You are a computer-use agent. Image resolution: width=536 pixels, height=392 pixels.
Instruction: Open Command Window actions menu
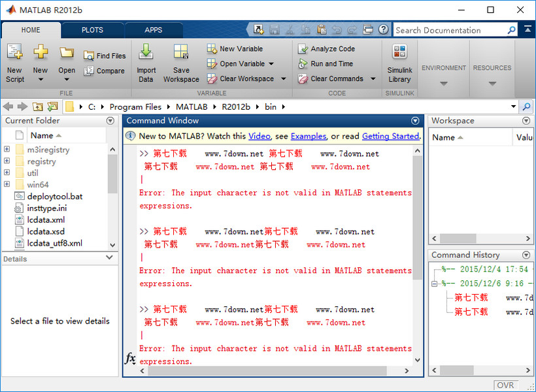[415, 121]
